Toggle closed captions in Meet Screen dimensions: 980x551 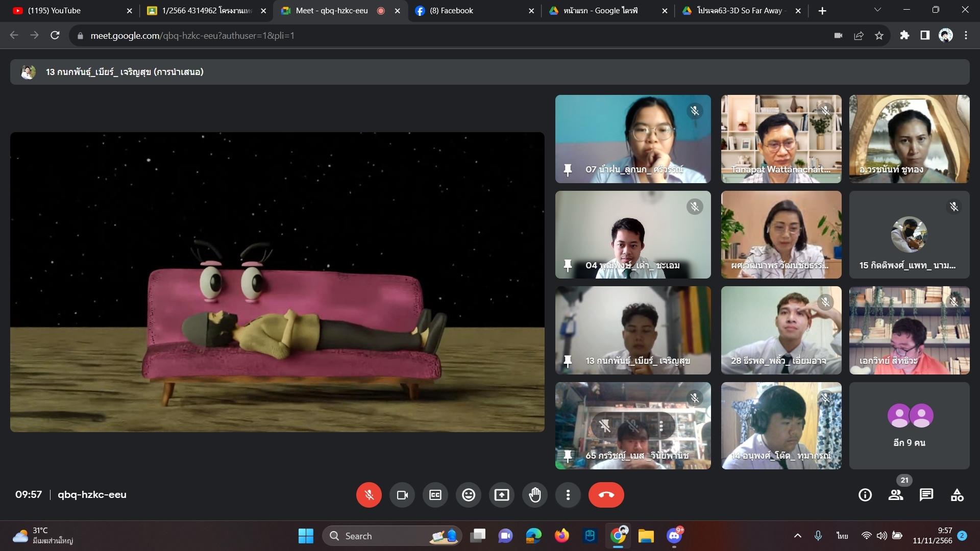coord(435,495)
